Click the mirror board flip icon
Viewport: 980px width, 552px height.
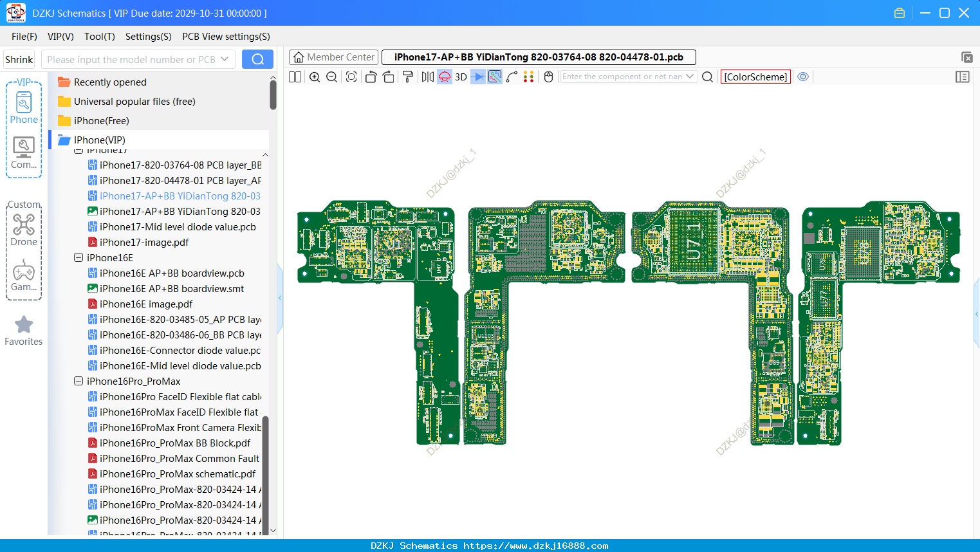427,77
